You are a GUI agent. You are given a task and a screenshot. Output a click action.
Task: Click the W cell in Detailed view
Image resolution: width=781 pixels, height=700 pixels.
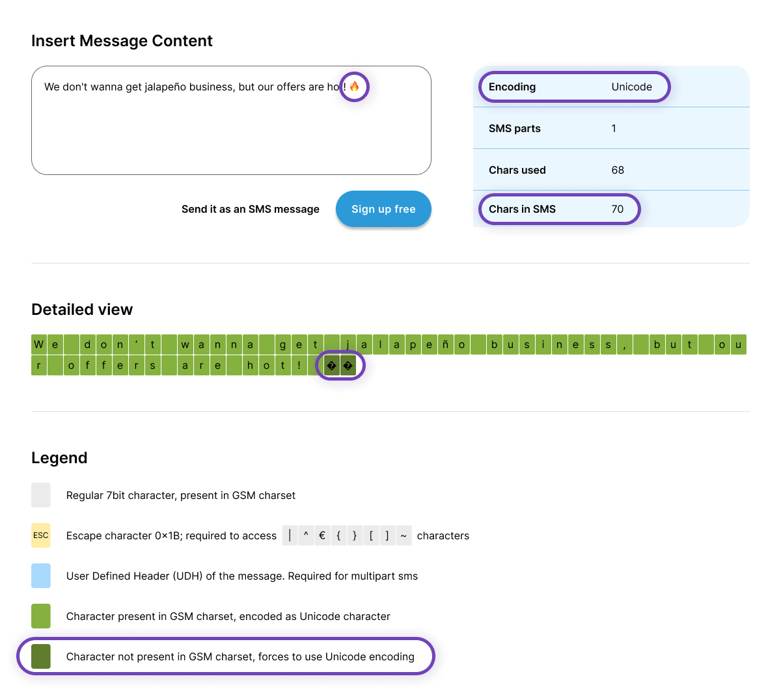[x=39, y=345]
